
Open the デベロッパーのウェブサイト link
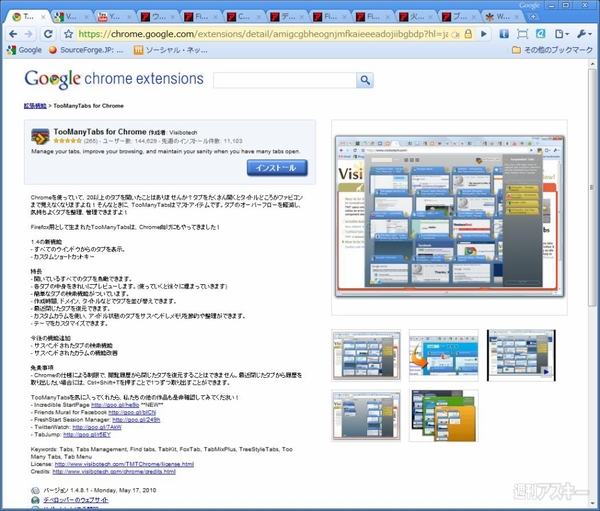tap(76, 500)
